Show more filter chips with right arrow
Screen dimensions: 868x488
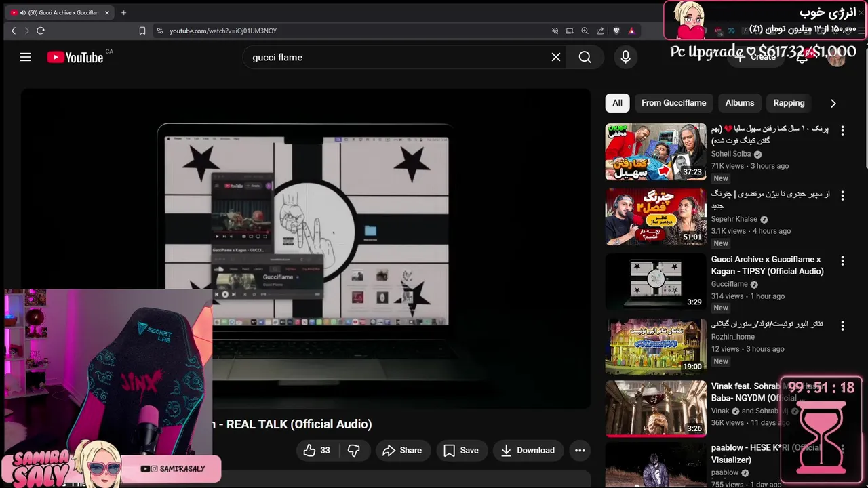click(x=833, y=103)
